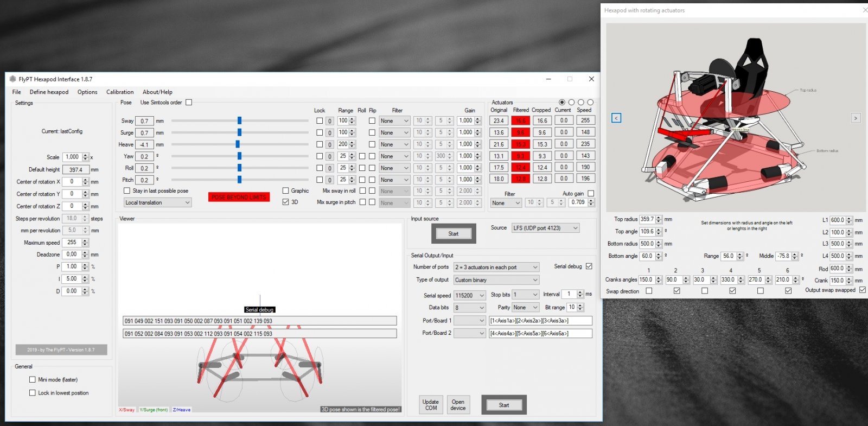Enable the Use Simtools order checkbox
The width and height of the screenshot is (868, 426).
point(189,102)
